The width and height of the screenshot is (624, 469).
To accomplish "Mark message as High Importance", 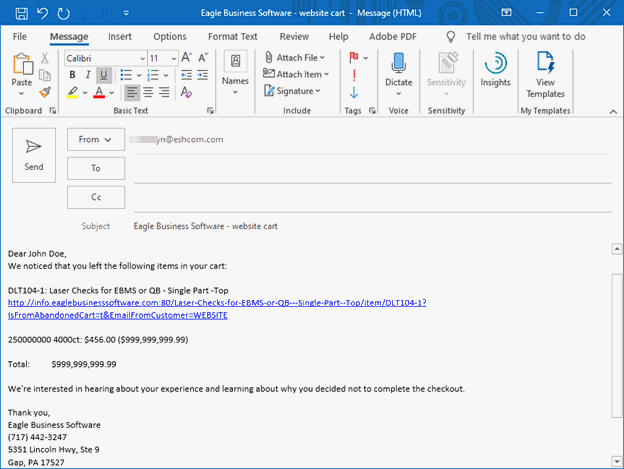I will [354, 75].
